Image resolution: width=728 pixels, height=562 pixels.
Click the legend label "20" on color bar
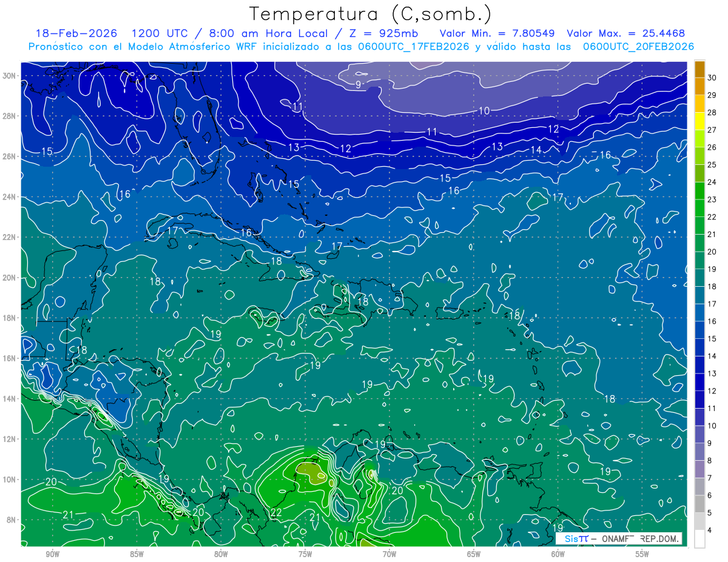pyautogui.click(x=712, y=252)
